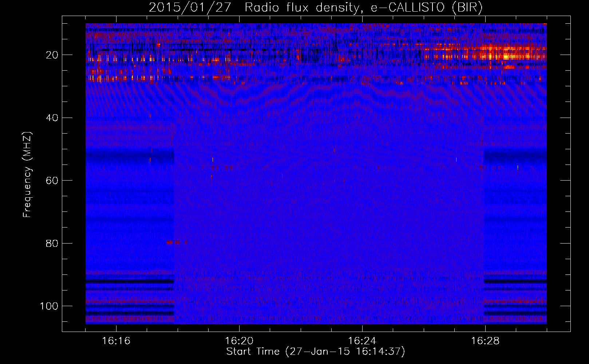Click the 100 MHz frequency tick label
The height and width of the screenshot is (364, 589).
point(49,306)
